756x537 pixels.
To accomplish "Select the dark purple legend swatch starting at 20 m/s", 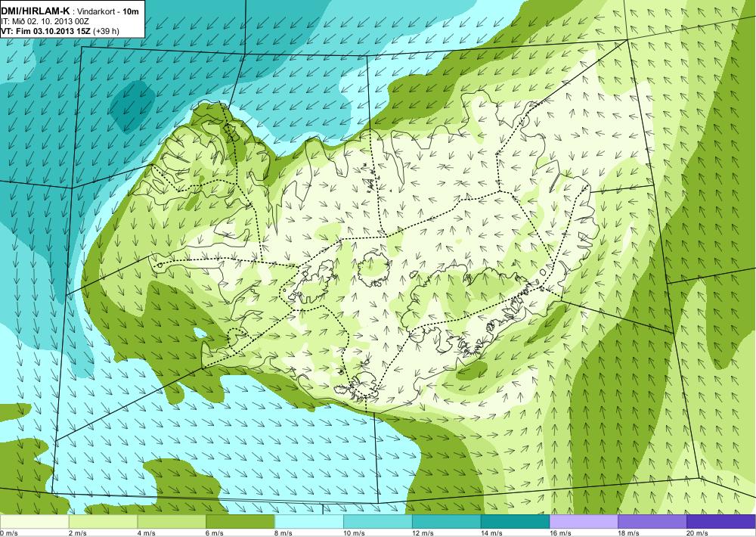I will [721, 522].
